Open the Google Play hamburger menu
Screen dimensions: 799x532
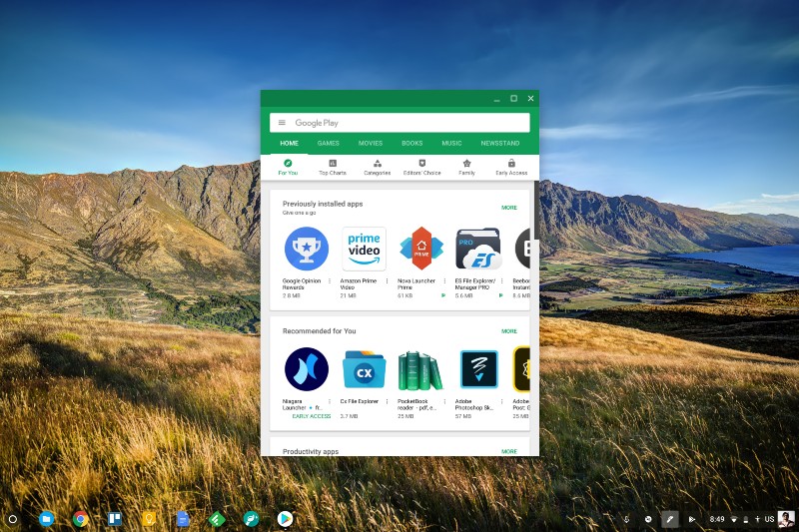[x=282, y=123]
